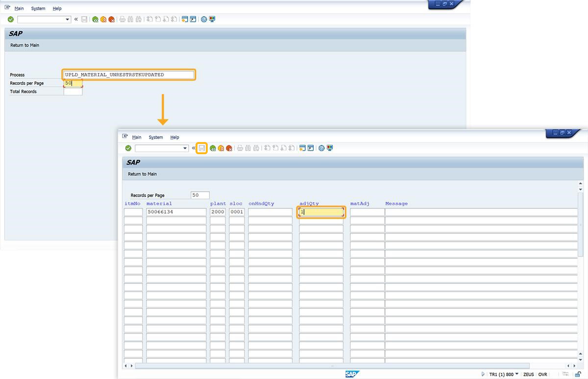Open command field dropdown in back window
This screenshot has width=588, height=379.
(x=68, y=19)
